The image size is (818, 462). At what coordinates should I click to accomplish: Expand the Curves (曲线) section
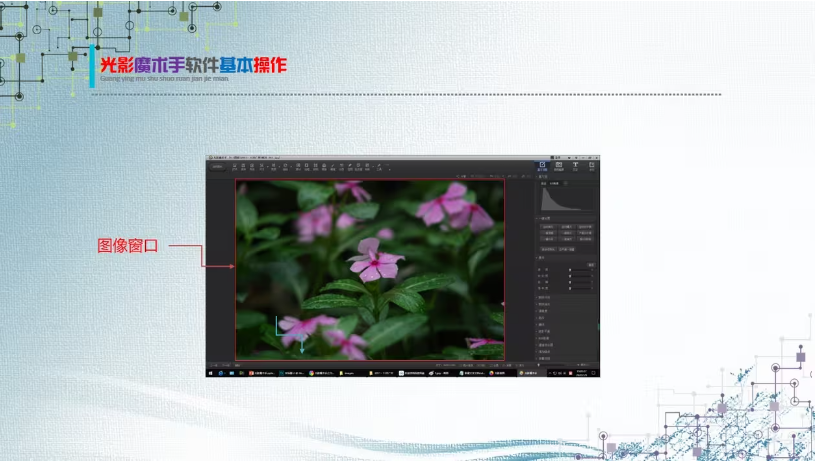pyautogui.click(x=541, y=325)
